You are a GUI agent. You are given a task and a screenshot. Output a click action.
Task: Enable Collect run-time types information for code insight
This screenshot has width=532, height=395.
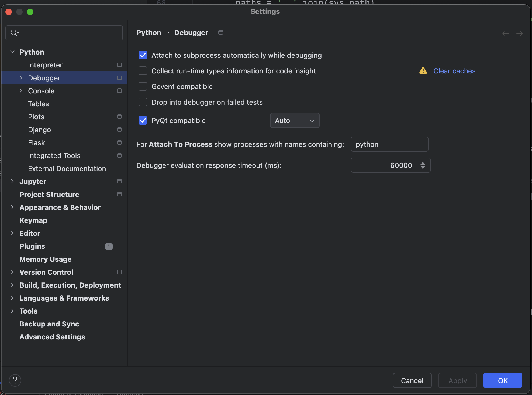[x=143, y=71]
